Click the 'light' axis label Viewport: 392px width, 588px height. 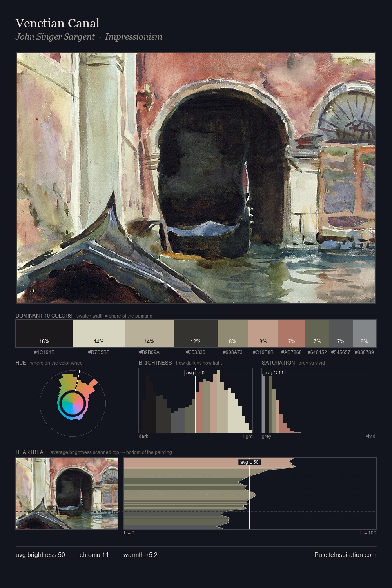point(248,436)
